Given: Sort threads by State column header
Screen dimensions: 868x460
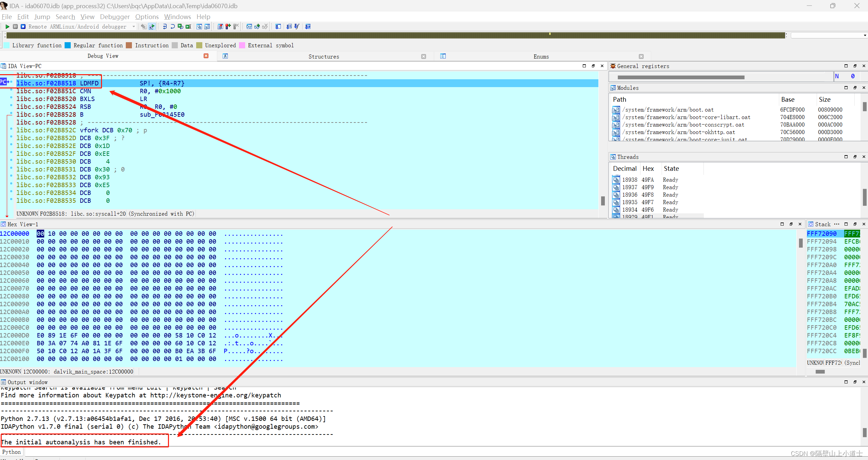Looking at the screenshot, I should coord(671,168).
